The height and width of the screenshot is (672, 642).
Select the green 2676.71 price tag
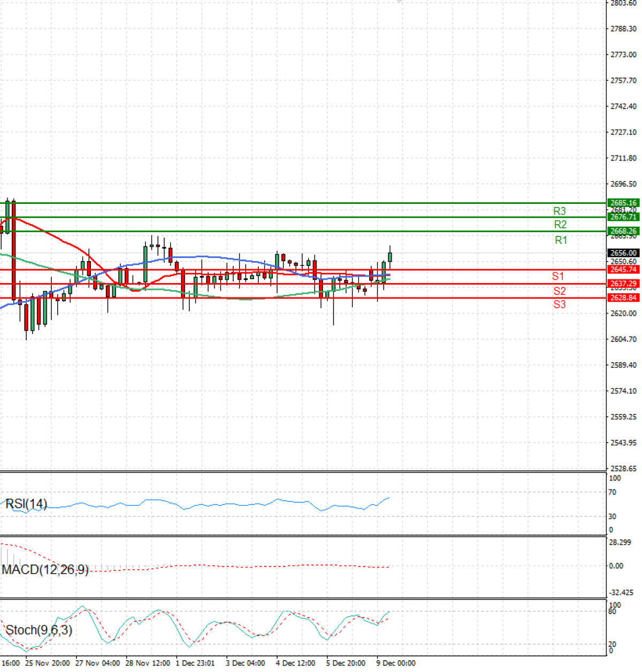[x=623, y=217]
